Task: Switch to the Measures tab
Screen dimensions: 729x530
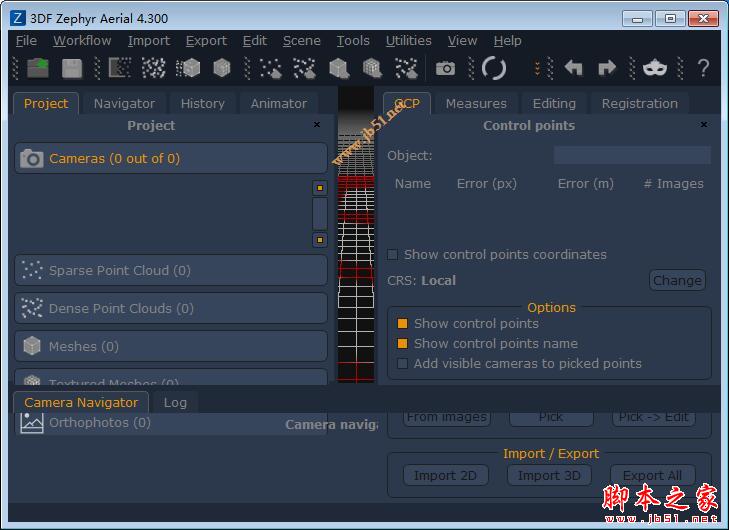Action: (x=476, y=103)
